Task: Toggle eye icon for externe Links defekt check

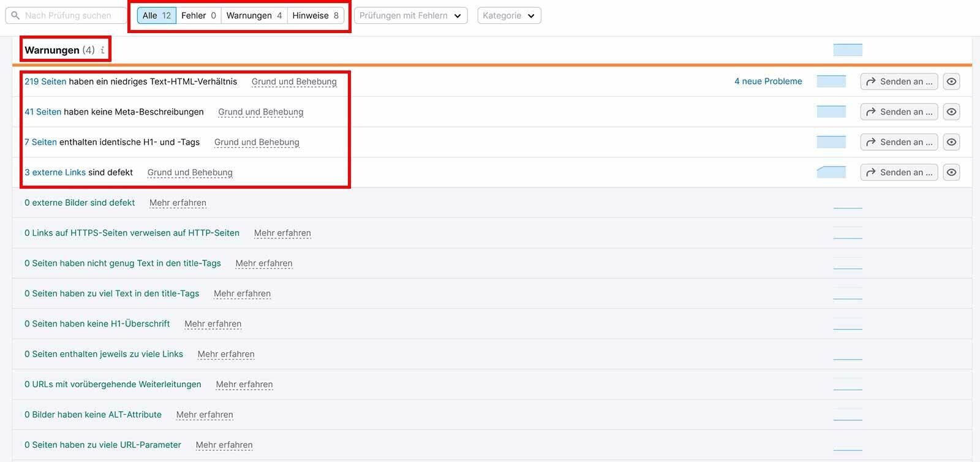Action: pos(951,172)
